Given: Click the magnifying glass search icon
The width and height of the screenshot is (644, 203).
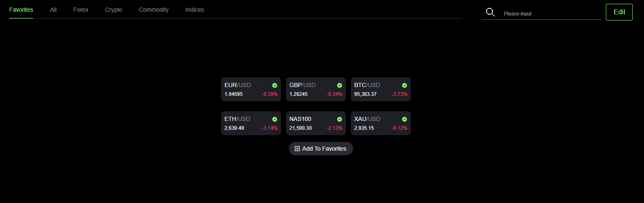Looking at the screenshot, I should point(490,12).
